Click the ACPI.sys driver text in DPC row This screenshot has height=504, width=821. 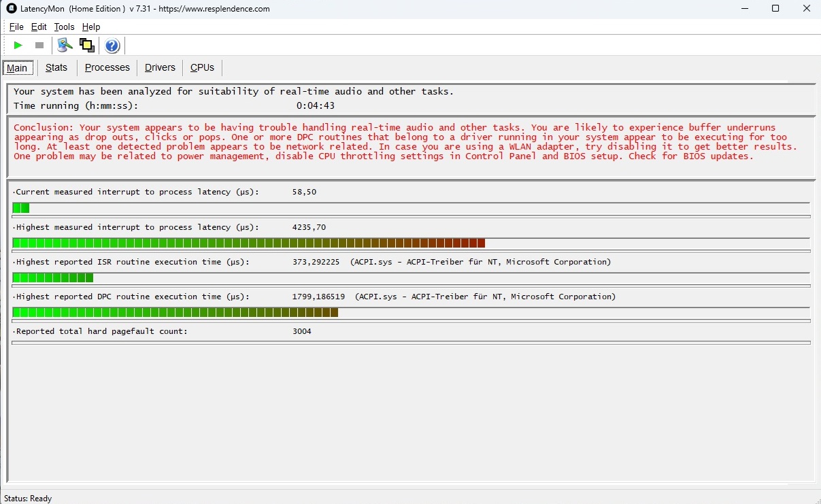pos(486,297)
